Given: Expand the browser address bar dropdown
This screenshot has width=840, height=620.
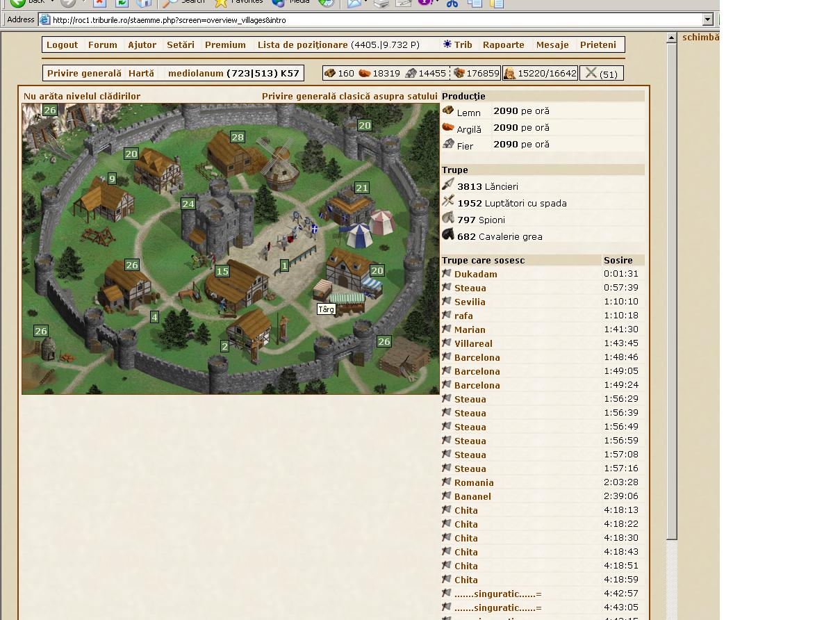Looking at the screenshot, I should pyautogui.click(x=708, y=19).
